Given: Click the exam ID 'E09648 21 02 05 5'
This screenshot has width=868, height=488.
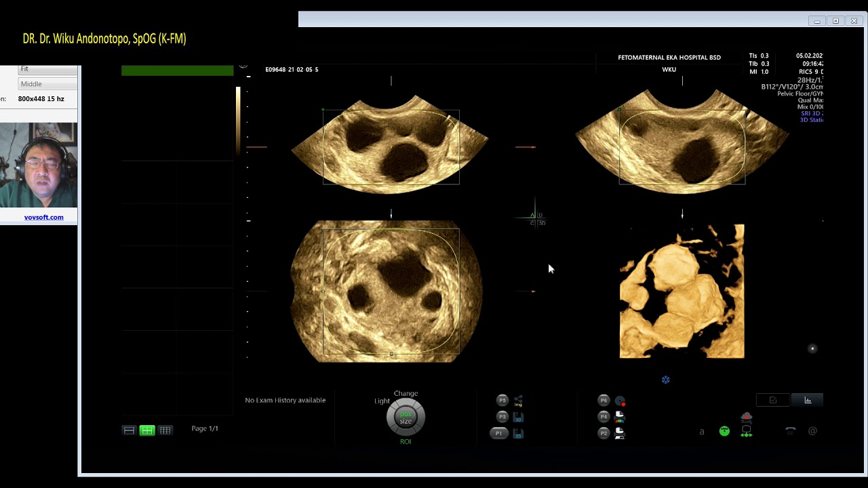Looking at the screenshot, I should click(x=292, y=70).
